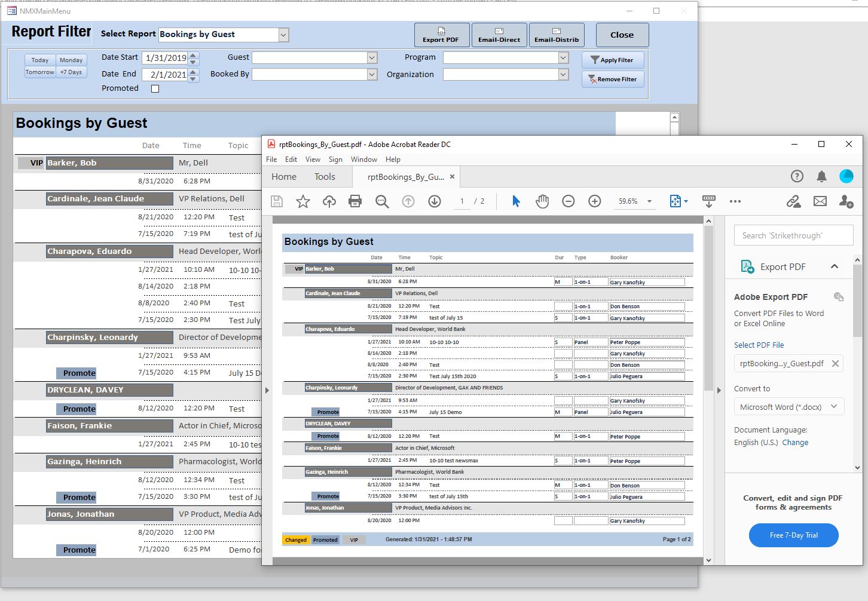Click the Export PDF button in Report Filter
868x601 pixels.
(441, 35)
